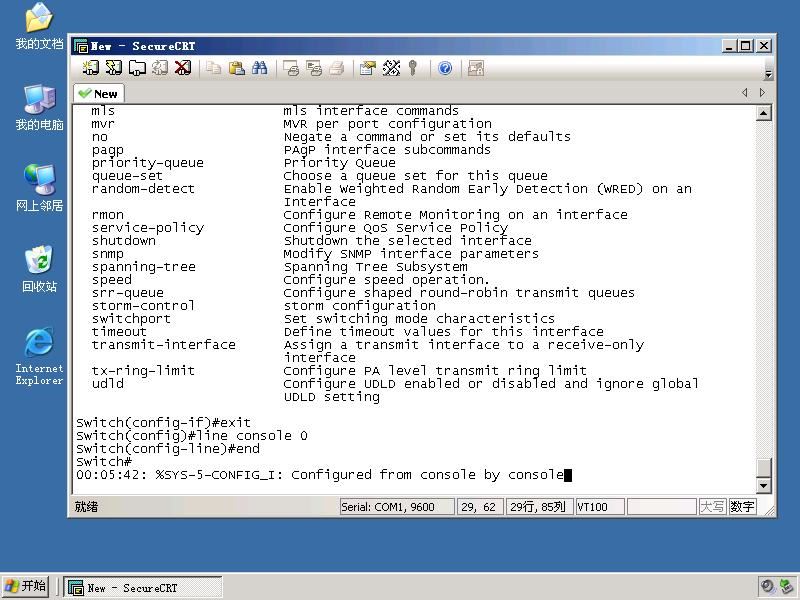
Task: Click the 'storm-control' command text
Action: point(143,306)
